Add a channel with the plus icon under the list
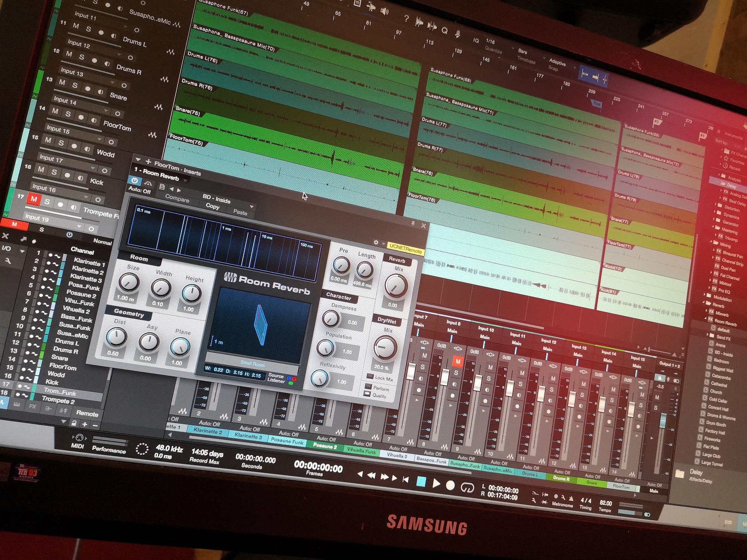The image size is (747, 560). click(85, 425)
